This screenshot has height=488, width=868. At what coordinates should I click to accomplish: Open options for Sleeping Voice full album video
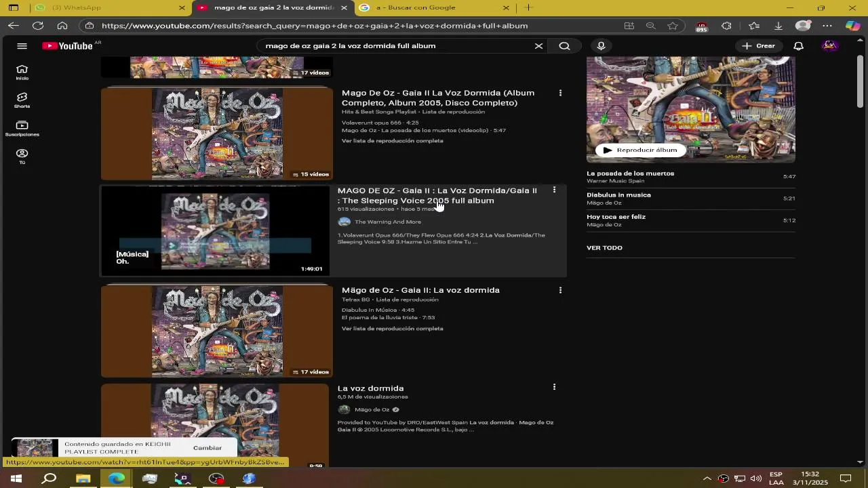554,190
